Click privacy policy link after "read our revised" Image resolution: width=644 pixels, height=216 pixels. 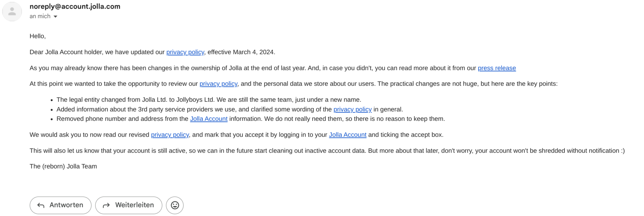tap(170, 135)
